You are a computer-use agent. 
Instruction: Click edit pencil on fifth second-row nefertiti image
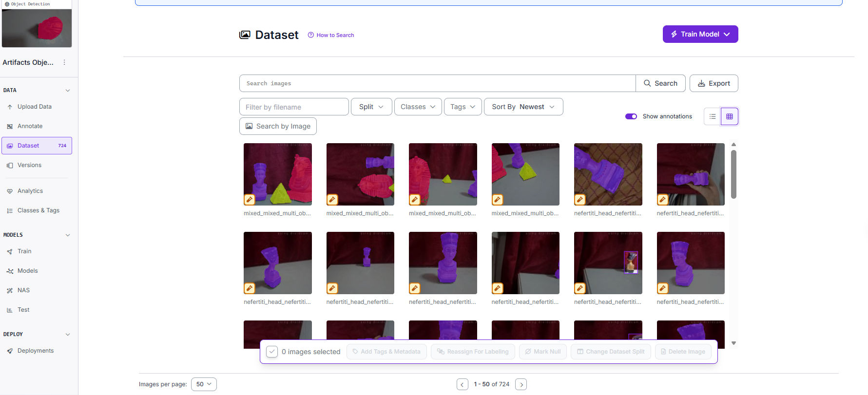580,288
